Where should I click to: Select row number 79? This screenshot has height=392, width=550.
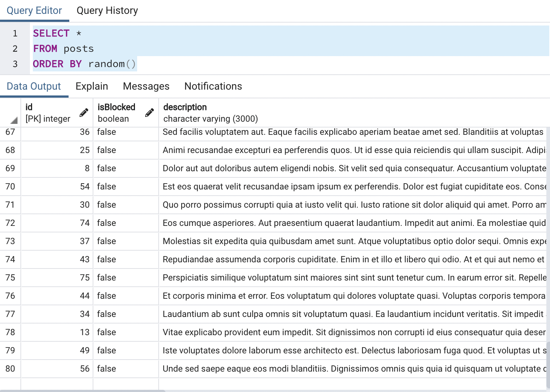pos(10,350)
